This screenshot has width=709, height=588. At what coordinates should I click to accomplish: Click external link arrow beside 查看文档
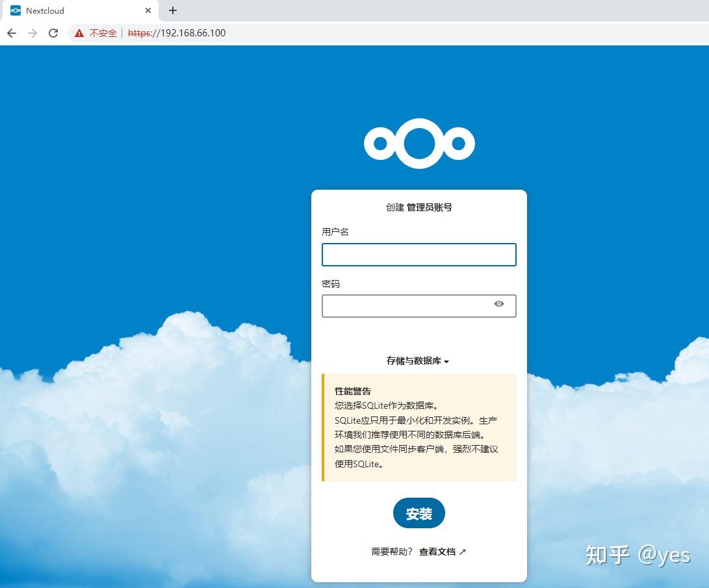point(462,552)
